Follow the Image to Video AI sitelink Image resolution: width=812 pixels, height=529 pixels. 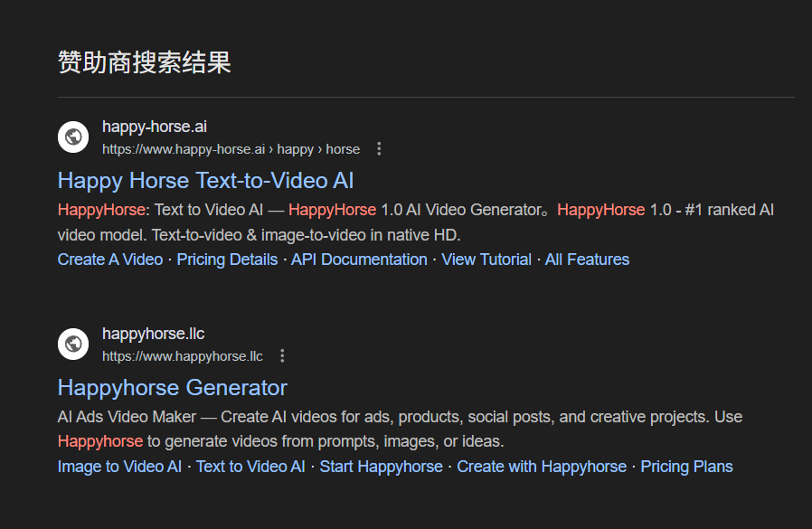119,467
